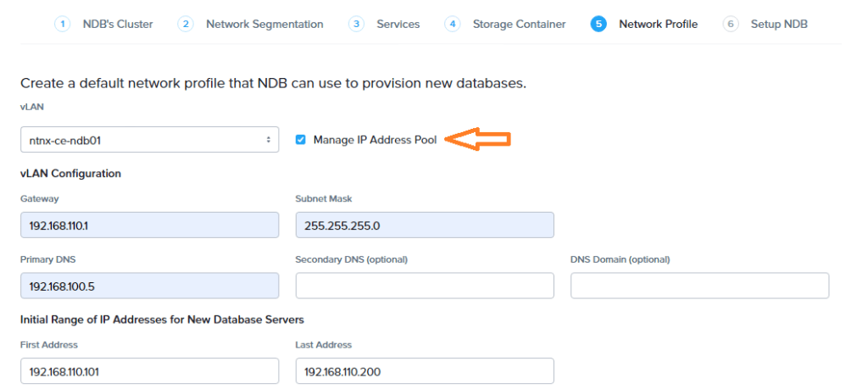
Task: Open the Network Segmentation step
Action: (x=264, y=24)
